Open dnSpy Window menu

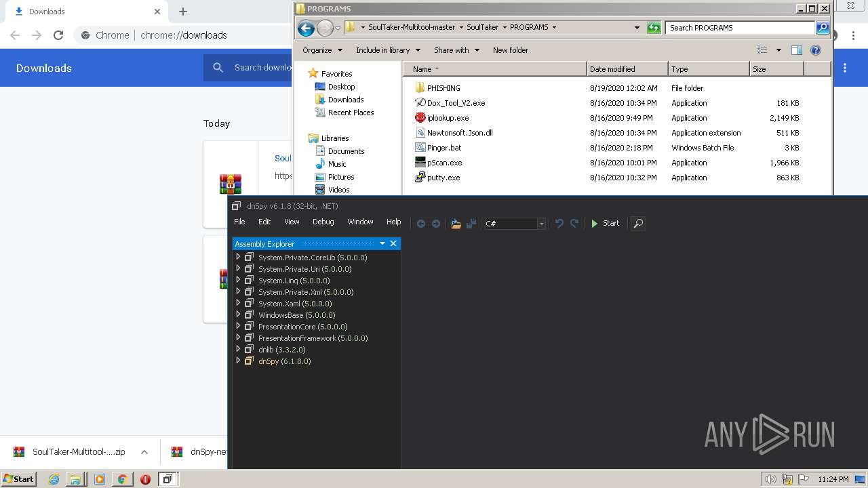pos(360,222)
